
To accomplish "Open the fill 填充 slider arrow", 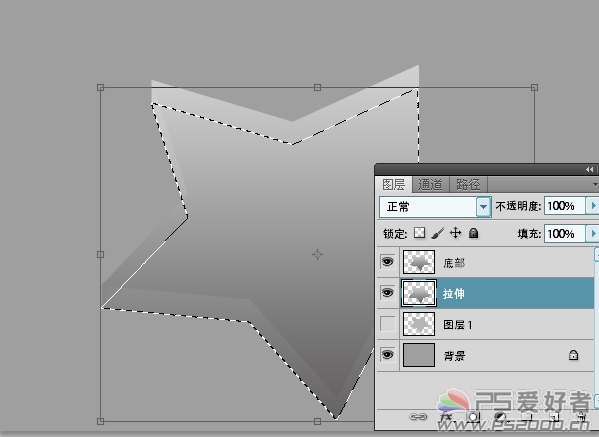I will 593,233.
